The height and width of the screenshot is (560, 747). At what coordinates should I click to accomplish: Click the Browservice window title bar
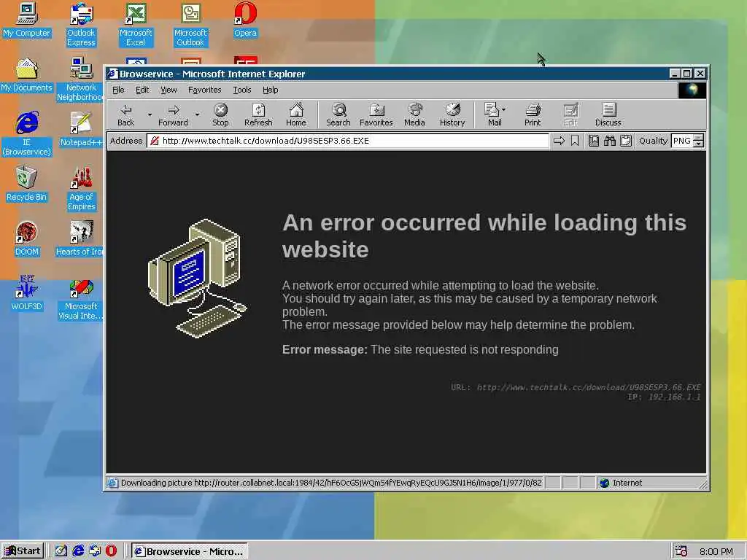(x=386, y=74)
